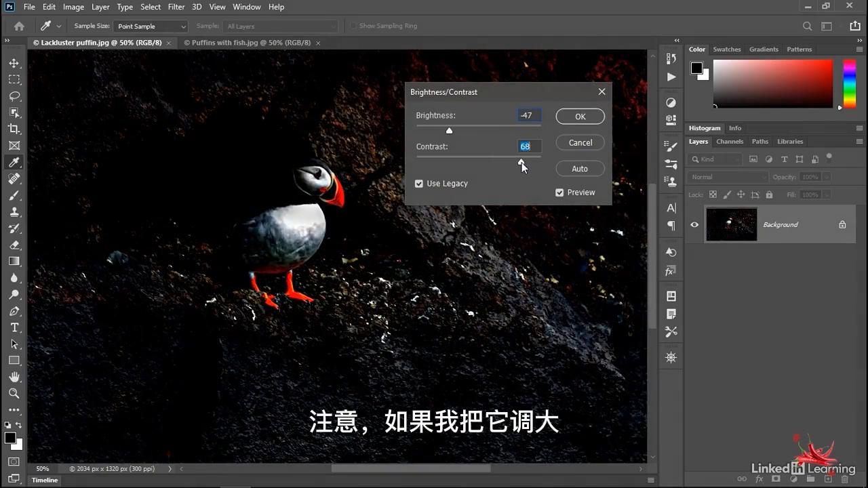Screen dimensions: 868x488
Task: Select the Crop tool
Action: point(14,129)
